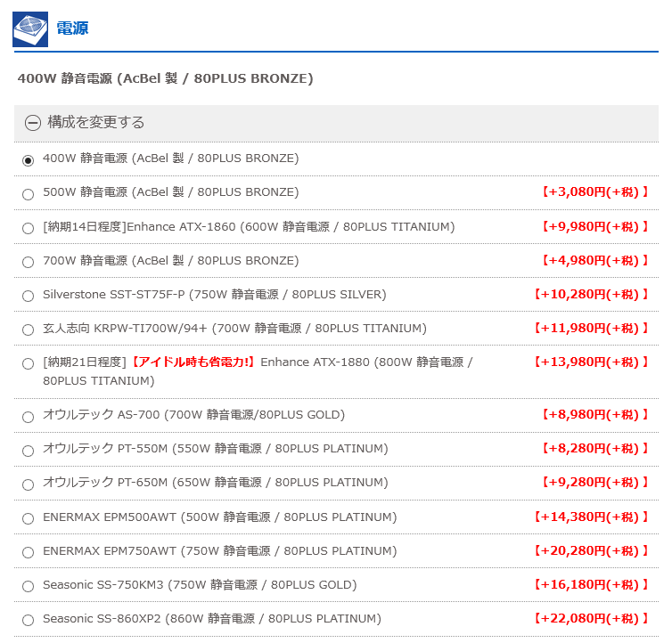Click the power supply icon beside 電源
The image size is (672, 643).
30,29
